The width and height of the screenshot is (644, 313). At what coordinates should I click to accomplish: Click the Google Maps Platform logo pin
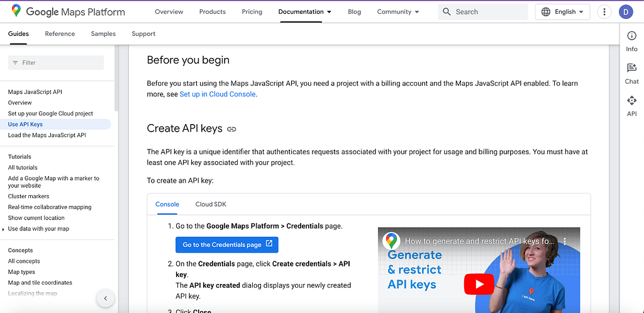[16, 11]
